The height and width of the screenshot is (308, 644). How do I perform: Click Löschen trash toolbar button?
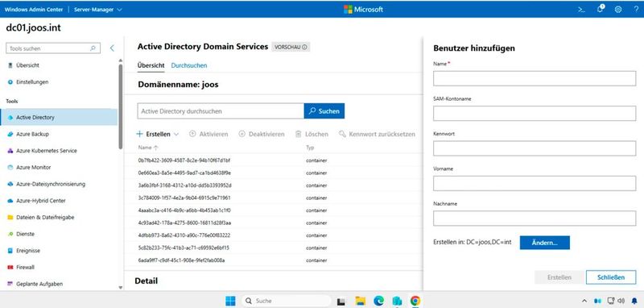pyautogui.click(x=312, y=134)
